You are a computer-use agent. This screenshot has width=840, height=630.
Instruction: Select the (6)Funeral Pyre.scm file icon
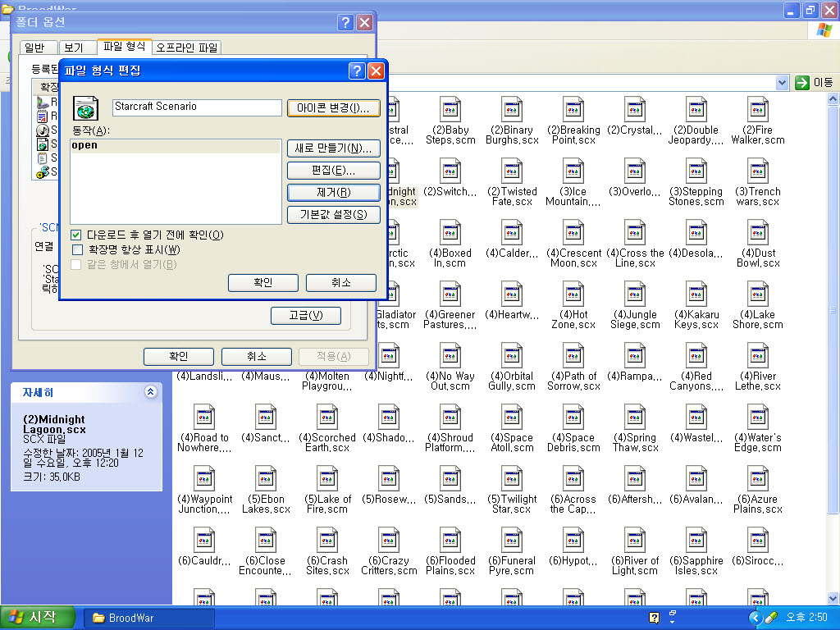(512, 541)
